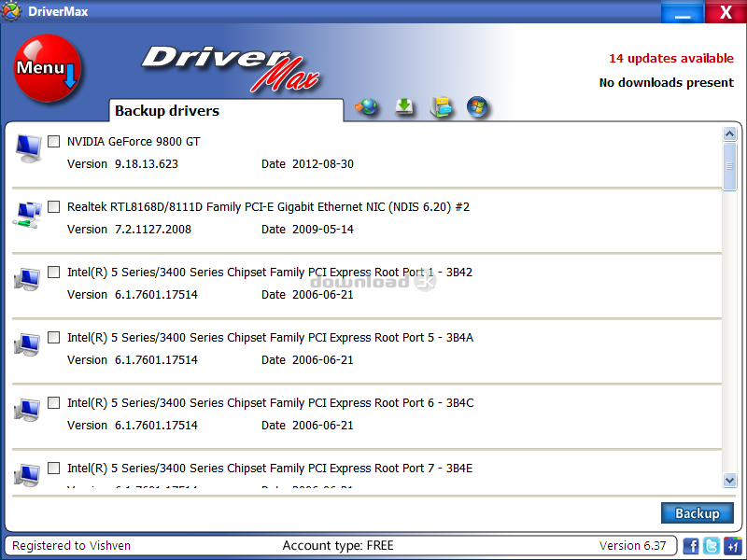The image size is (747, 560).
Task: Click version value 7.2.1127.2008
Action: [153, 229]
